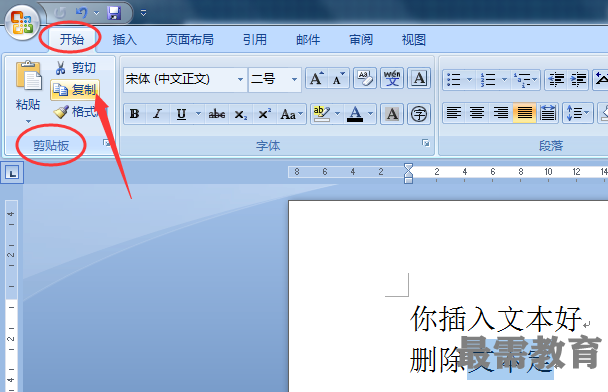Shrink the font size
This screenshot has height=392, width=608.
pos(339,78)
